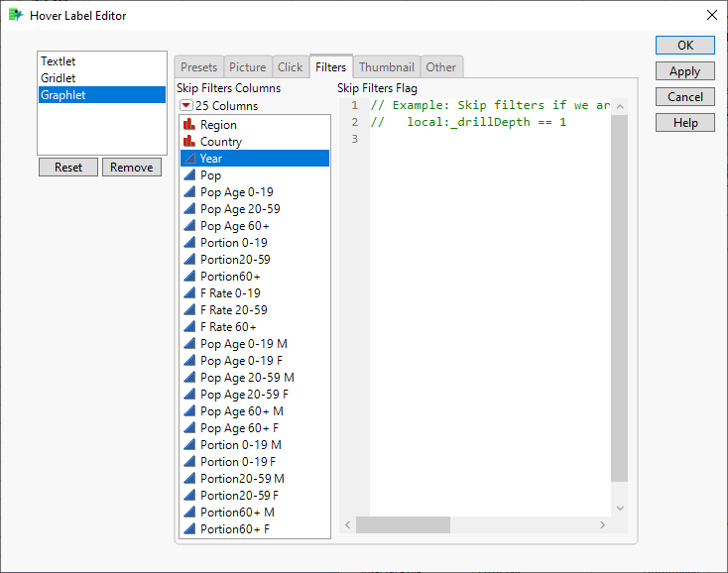
Task: Open the 25 Columns red triangle menu
Action: pyautogui.click(x=186, y=105)
